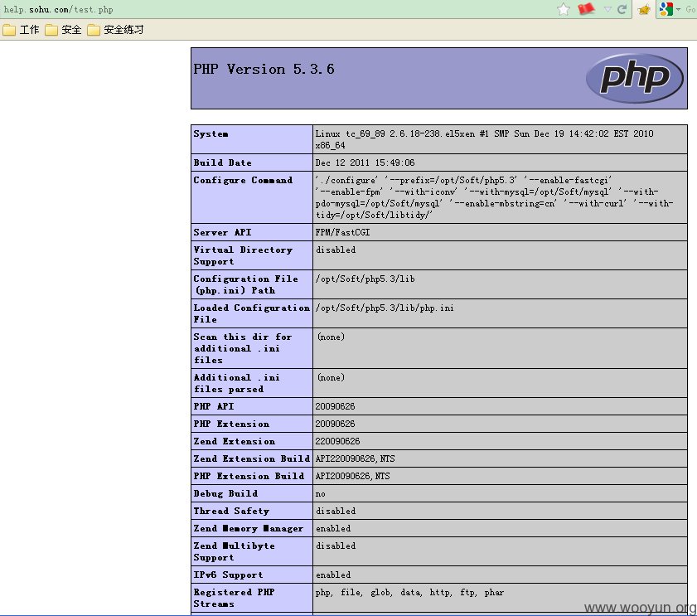Image resolution: width=697 pixels, height=616 pixels.
Task: Click the 'Virtual Directory Support' label
Action: coord(243,255)
